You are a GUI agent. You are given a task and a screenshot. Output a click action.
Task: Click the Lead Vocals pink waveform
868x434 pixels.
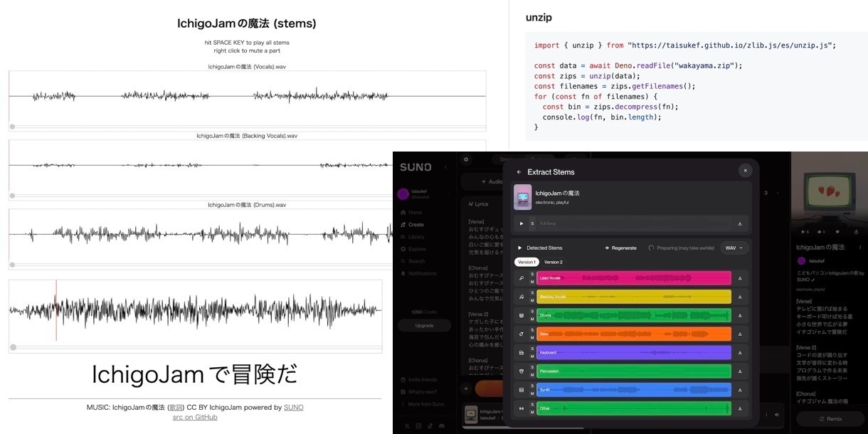click(634, 278)
